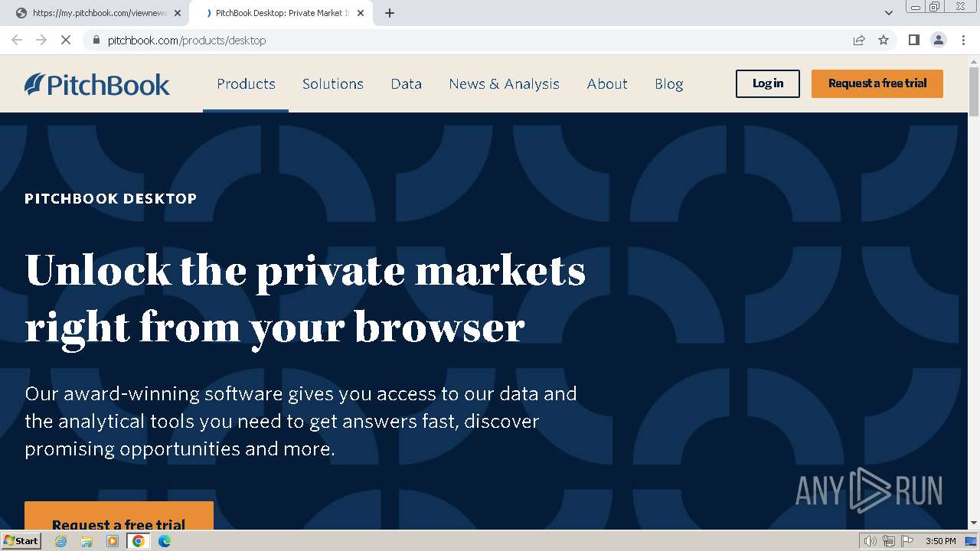The image size is (980, 551).
Task: Click header Request a free trial button
Action: tap(877, 83)
